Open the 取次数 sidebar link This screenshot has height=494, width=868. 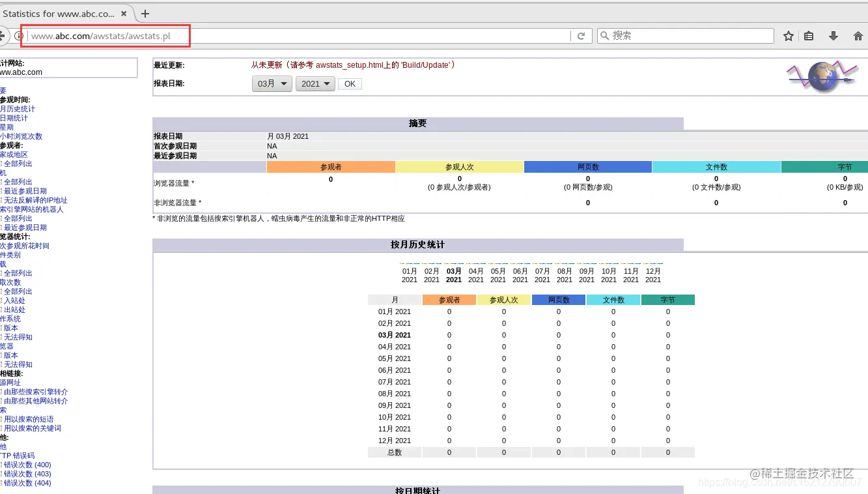click(x=10, y=282)
